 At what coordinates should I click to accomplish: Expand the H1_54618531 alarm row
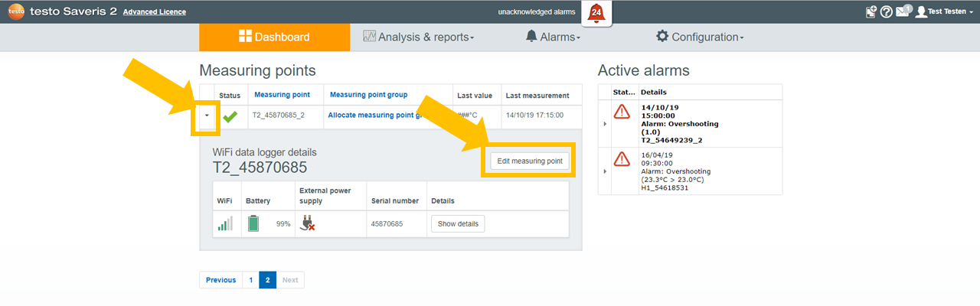(x=605, y=171)
